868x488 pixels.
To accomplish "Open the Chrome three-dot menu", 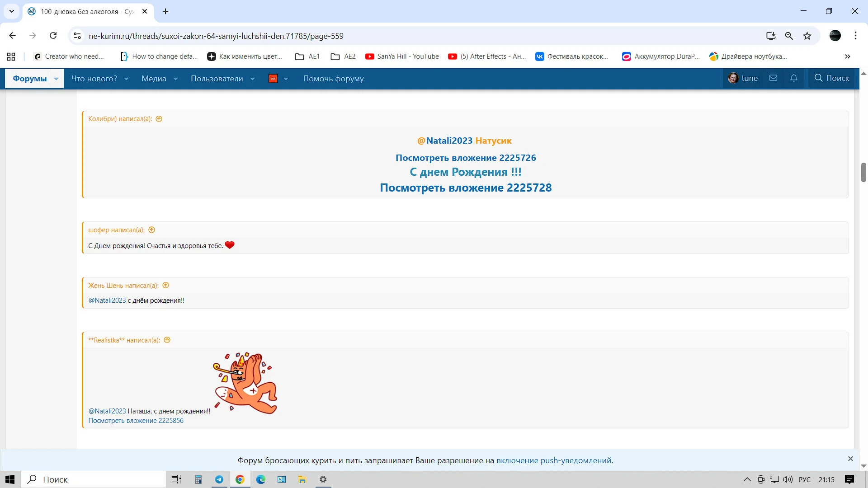I will click(x=855, y=36).
